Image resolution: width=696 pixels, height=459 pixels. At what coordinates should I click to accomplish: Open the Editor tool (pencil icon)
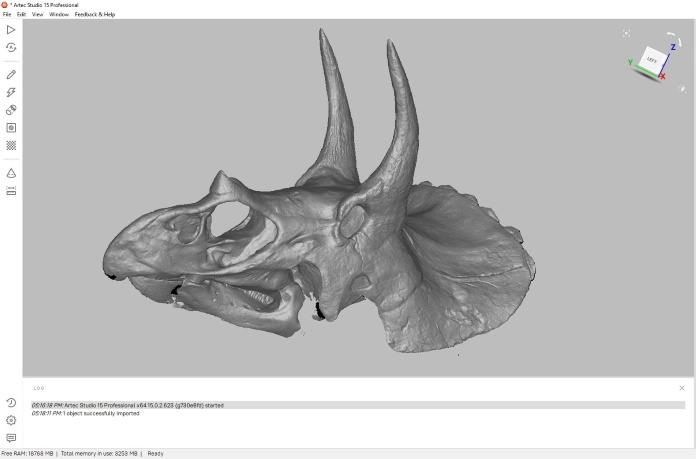point(11,74)
